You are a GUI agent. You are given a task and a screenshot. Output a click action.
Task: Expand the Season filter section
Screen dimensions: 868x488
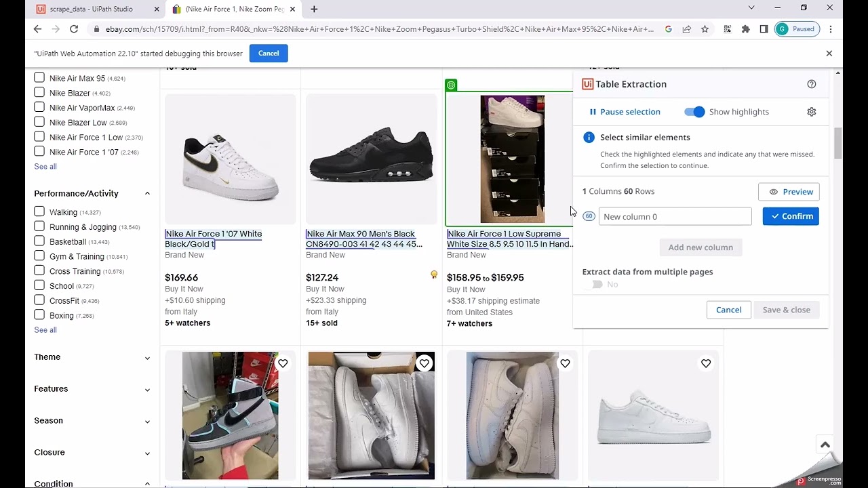coord(147,422)
